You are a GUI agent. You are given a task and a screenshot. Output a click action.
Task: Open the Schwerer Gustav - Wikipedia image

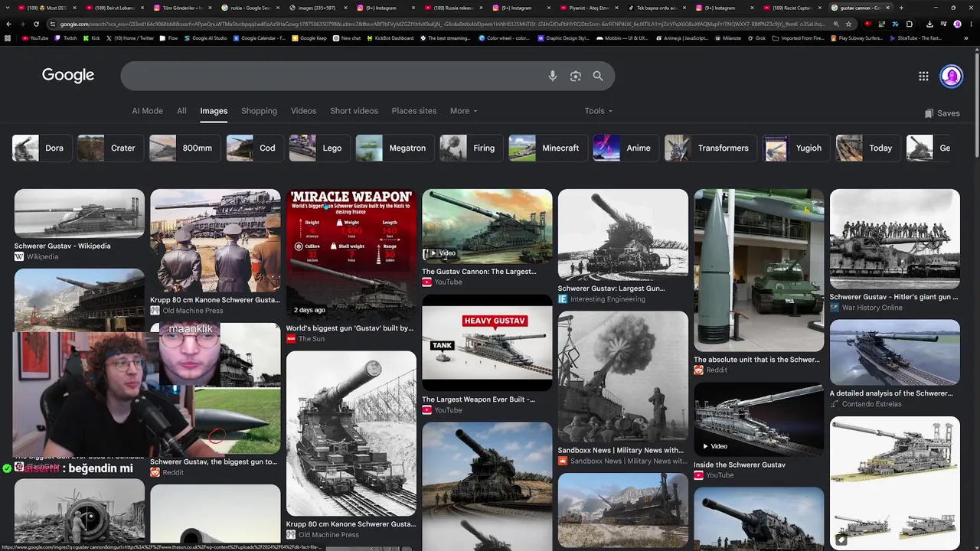(79, 213)
